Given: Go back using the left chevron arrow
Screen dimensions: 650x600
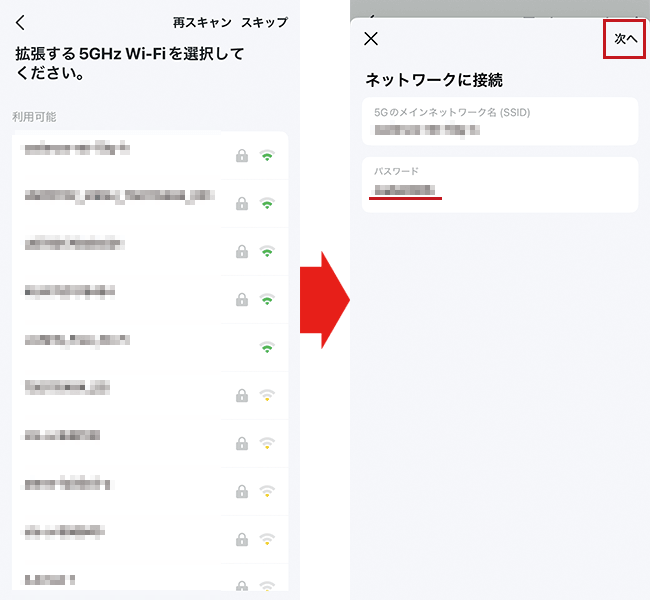Looking at the screenshot, I should [20, 22].
